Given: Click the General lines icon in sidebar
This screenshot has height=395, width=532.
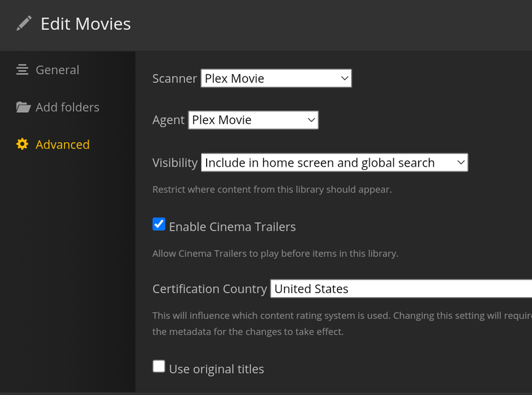Looking at the screenshot, I should pos(23,69).
